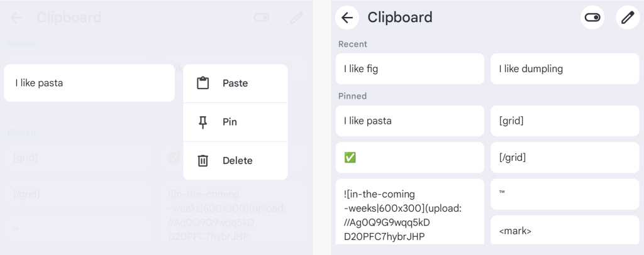The height and width of the screenshot is (255, 644).
Task: Tap the pinned "[/grid]" clip on the right
Action: 564,158
